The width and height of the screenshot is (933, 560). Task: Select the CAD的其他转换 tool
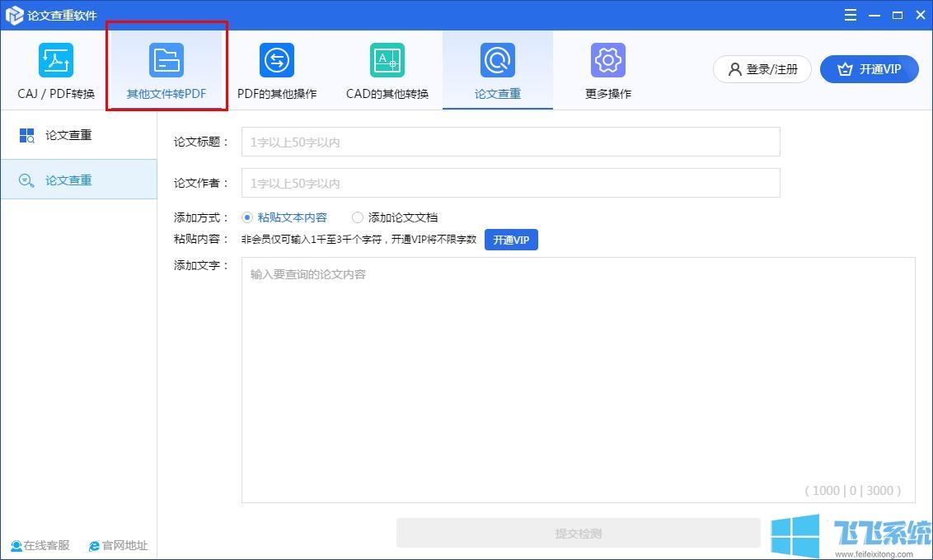pos(387,70)
